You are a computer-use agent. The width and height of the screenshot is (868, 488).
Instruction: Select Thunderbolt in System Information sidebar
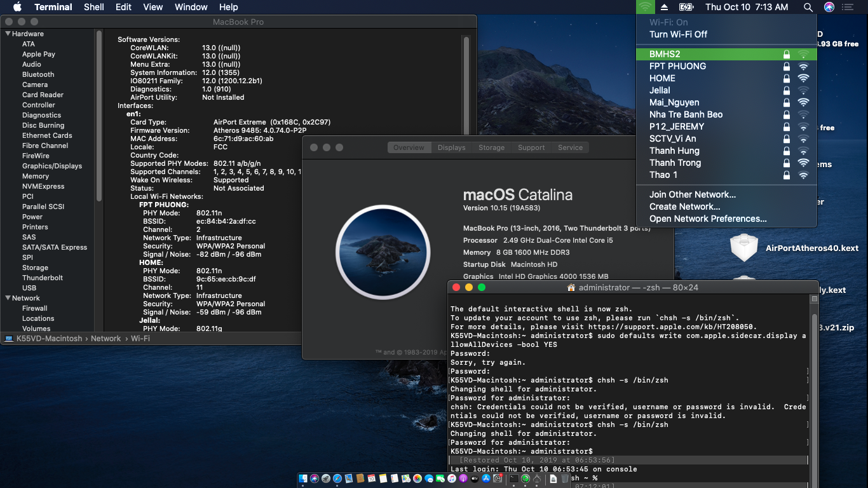43,278
